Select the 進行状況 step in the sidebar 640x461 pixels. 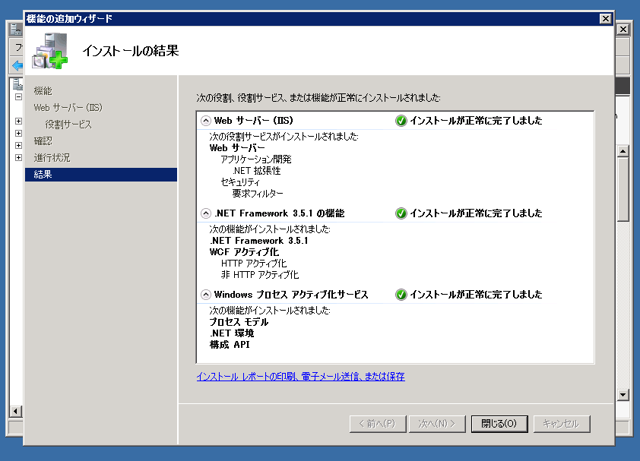52,158
